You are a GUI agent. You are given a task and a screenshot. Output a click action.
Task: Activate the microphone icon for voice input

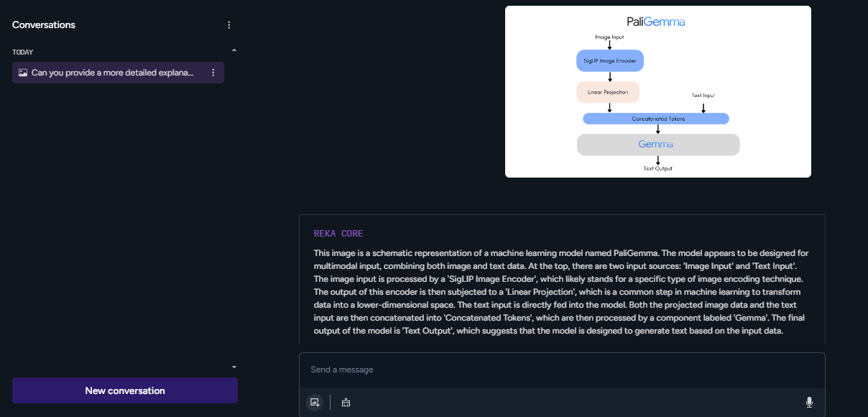[x=810, y=402]
